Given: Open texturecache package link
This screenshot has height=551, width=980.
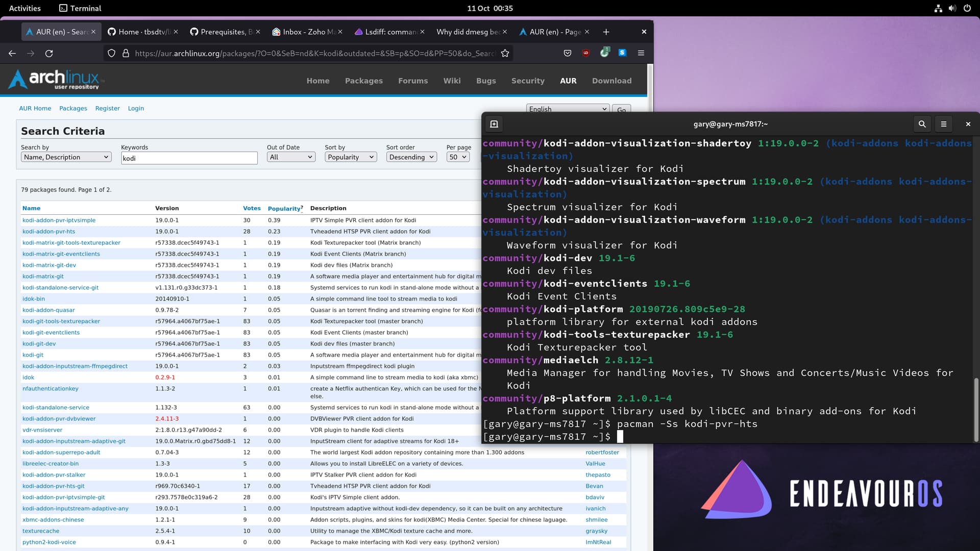Looking at the screenshot, I should (x=41, y=531).
